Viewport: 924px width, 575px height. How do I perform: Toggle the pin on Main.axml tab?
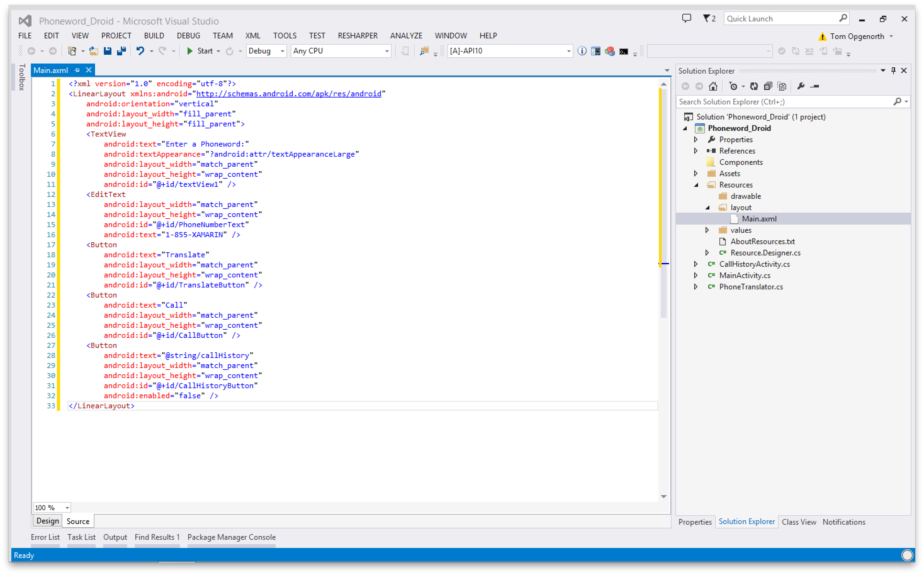click(x=77, y=70)
